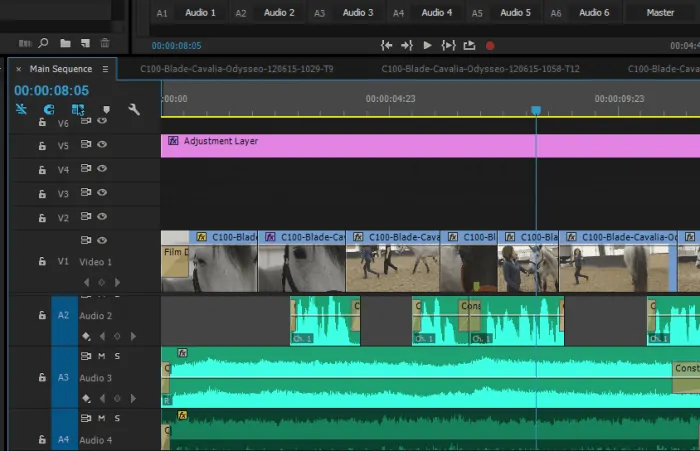This screenshot has width=700, height=451.
Task: Open timeline display settings wrench
Action: [134, 109]
